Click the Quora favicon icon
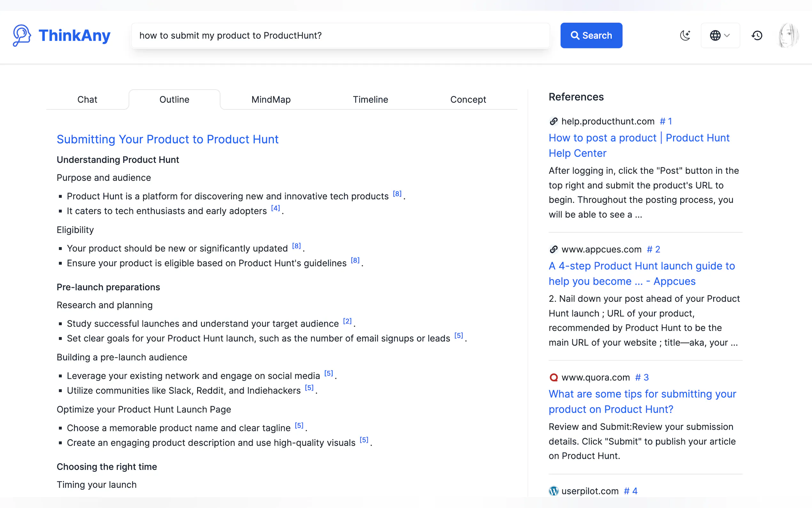812x508 pixels. (x=553, y=377)
